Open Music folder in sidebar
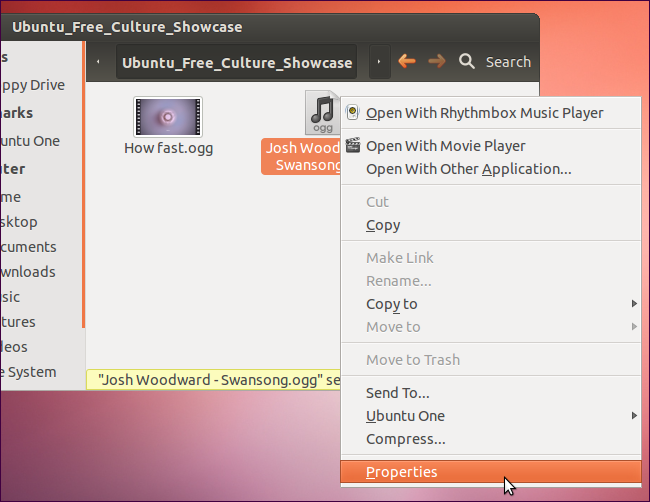 pos(10,297)
